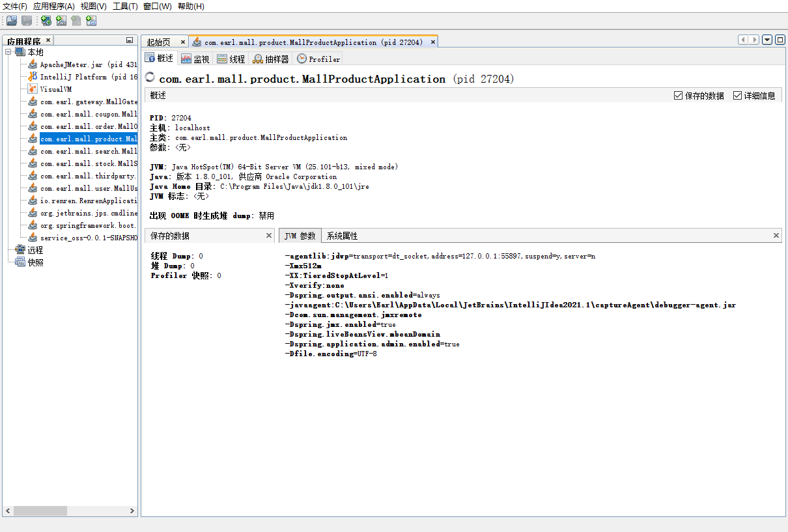
Task: Select com.earl.mall.stock application in tree
Action: 89,163
